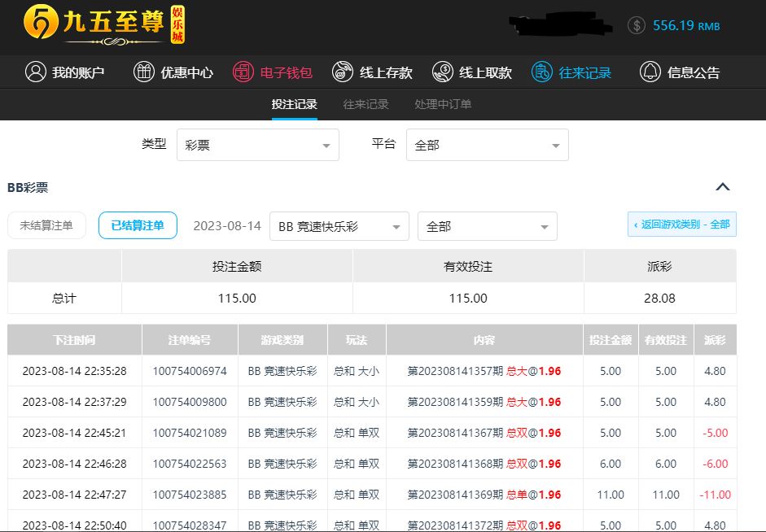Open the 电子钱包 wallet icon
The image size is (766, 532).
243,72
